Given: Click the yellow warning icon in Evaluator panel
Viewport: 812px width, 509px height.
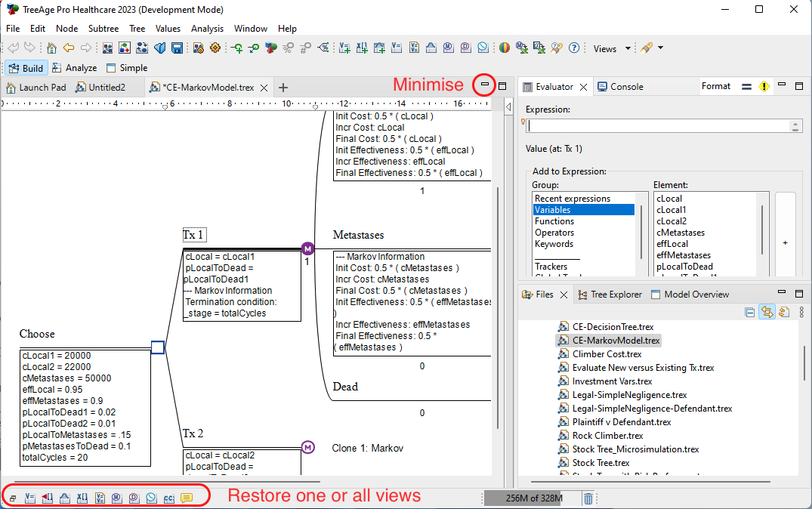Looking at the screenshot, I should 764,87.
